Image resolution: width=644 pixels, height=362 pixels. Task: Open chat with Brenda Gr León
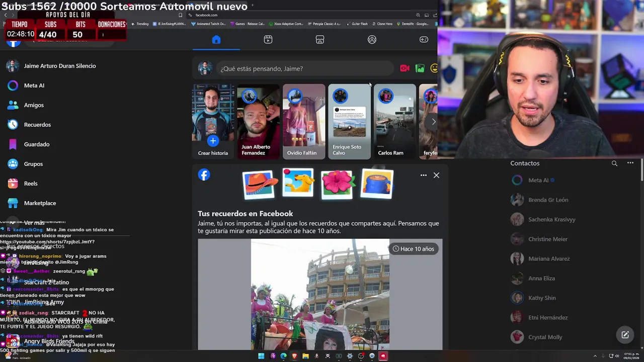(x=539, y=200)
